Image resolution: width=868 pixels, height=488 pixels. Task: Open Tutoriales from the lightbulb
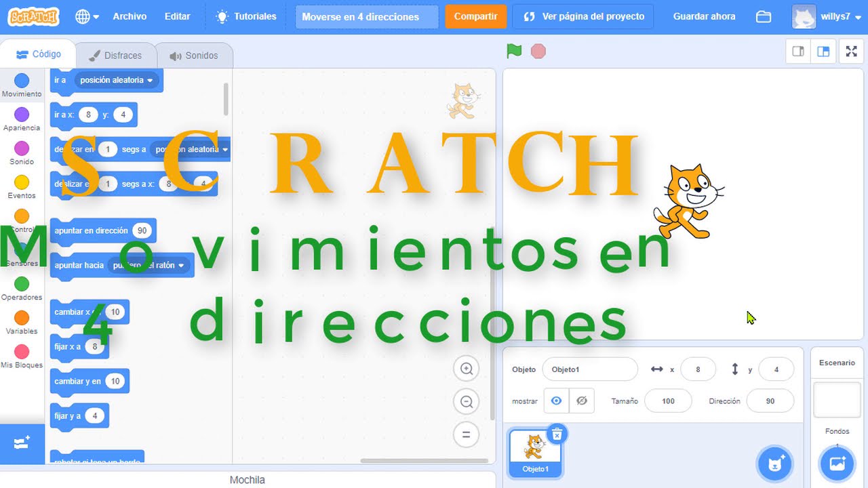coord(246,16)
